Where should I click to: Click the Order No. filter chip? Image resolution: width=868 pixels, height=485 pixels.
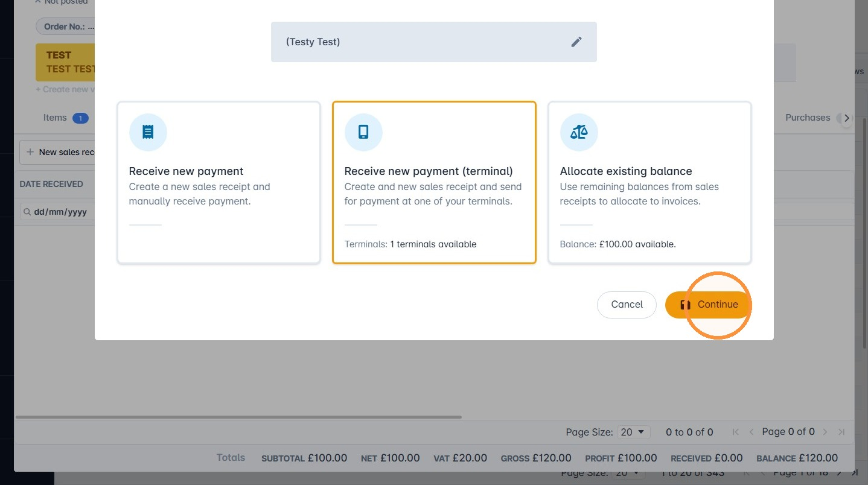pyautogui.click(x=65, y=27)
